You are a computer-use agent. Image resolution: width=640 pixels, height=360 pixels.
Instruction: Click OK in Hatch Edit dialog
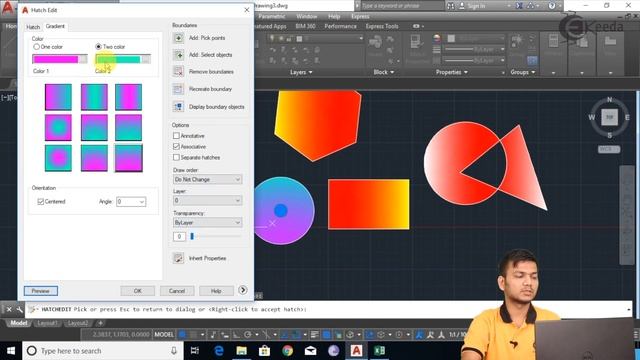(138, 291)
